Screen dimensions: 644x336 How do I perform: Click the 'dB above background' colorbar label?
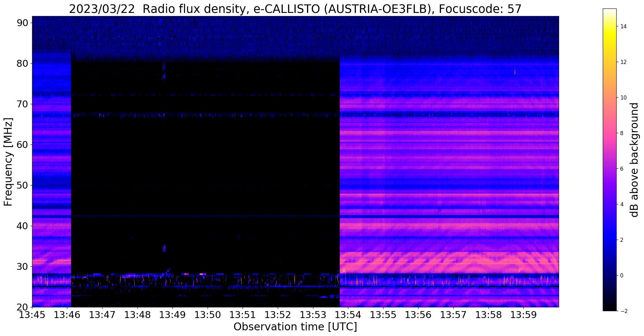point(634,160)
